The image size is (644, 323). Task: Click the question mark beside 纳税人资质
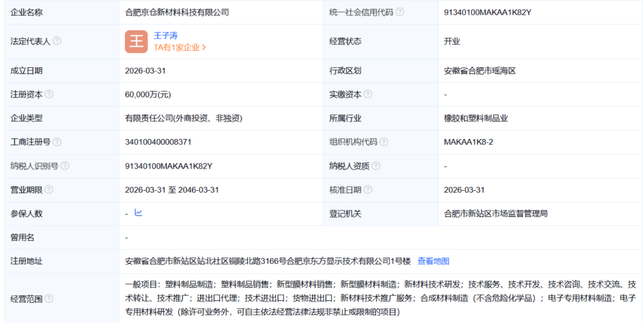pos(376,166)
